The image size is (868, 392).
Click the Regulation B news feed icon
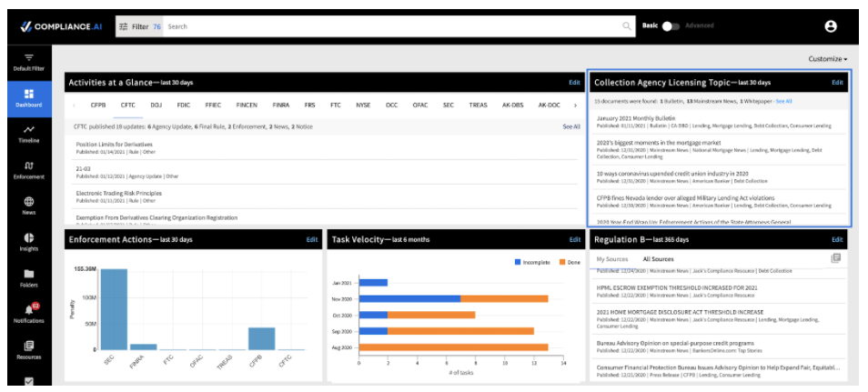click(836, 258)
